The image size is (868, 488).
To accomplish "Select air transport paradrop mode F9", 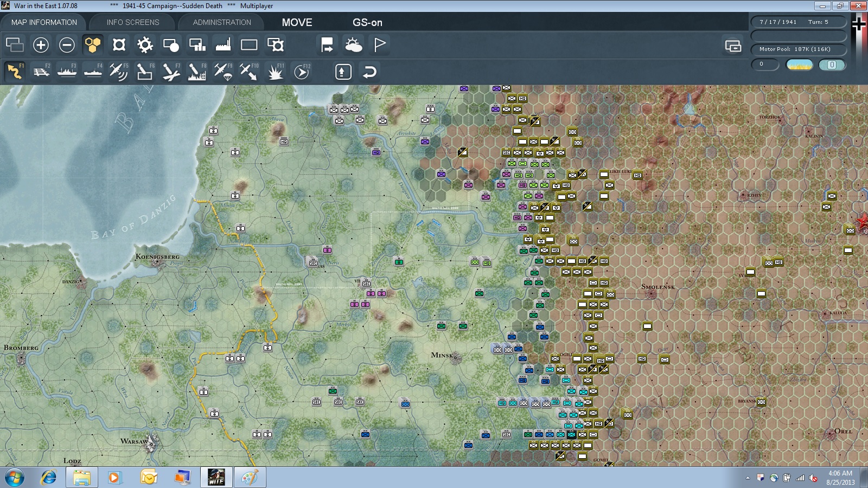I will coord(223,72).
